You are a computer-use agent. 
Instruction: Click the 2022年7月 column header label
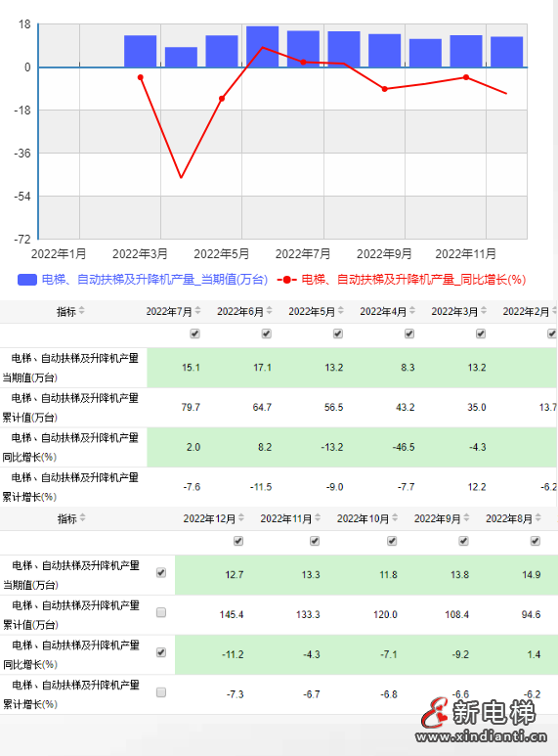(x=169, y=311)
